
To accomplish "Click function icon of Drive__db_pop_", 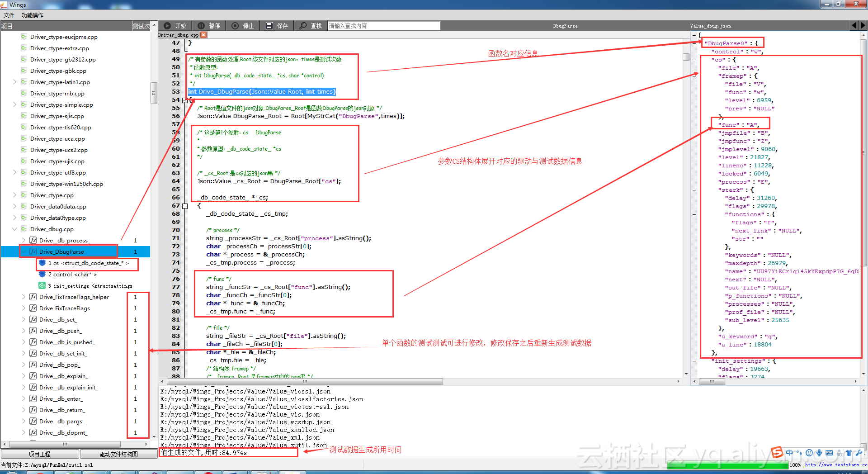I will coord(33,365).
